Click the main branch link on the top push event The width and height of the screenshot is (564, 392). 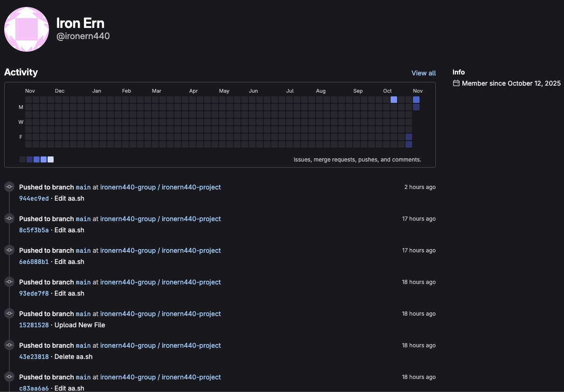[x=83, y=187]
